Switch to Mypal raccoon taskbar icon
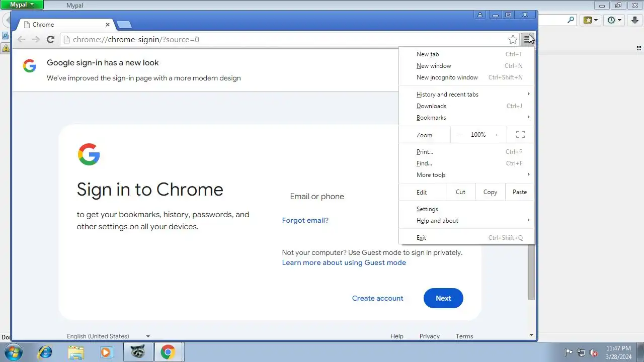Viewport: 644px width, 362px height. coord(138,352)
